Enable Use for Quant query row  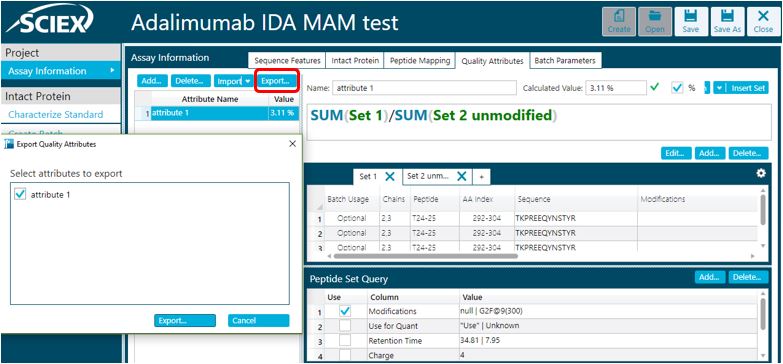345,326
